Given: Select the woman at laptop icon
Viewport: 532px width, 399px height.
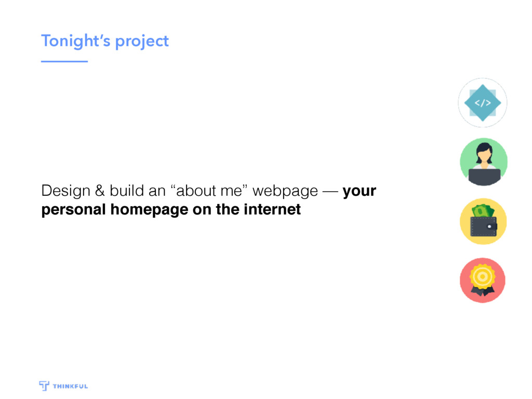Looking at the screenshot, I should [x=484, y=162].
